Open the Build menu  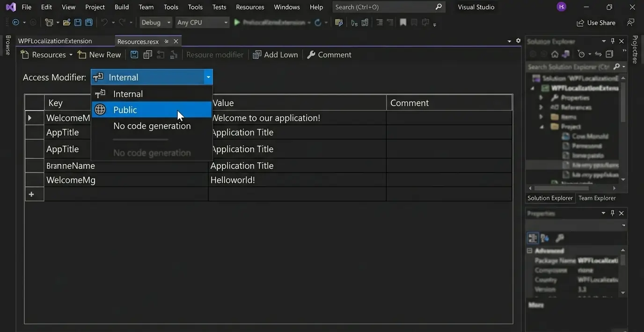click(x=121, y=7)
